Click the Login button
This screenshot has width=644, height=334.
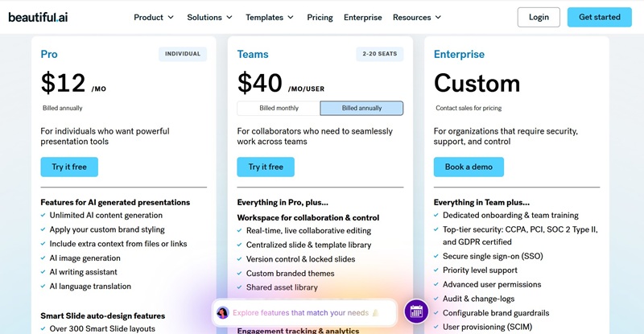click(x=539, y=17)
